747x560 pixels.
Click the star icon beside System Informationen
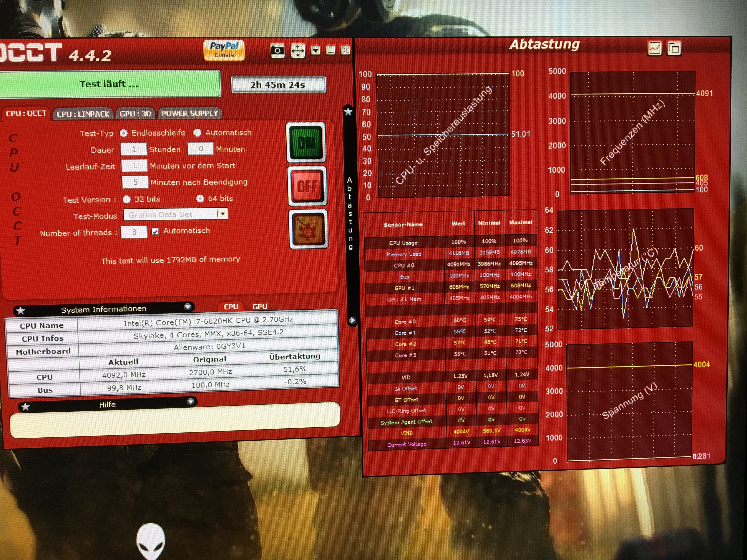[21, 311]
